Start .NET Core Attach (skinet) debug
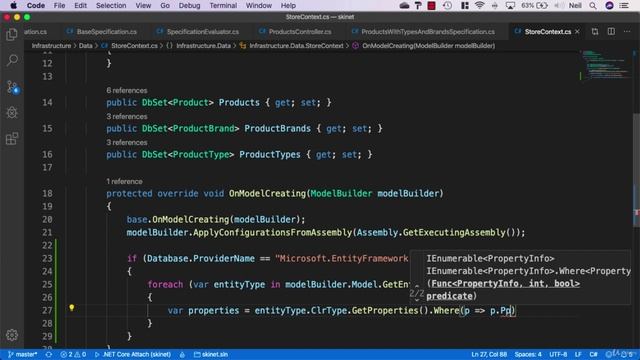 pyautogui.click(x=133, y=354)
